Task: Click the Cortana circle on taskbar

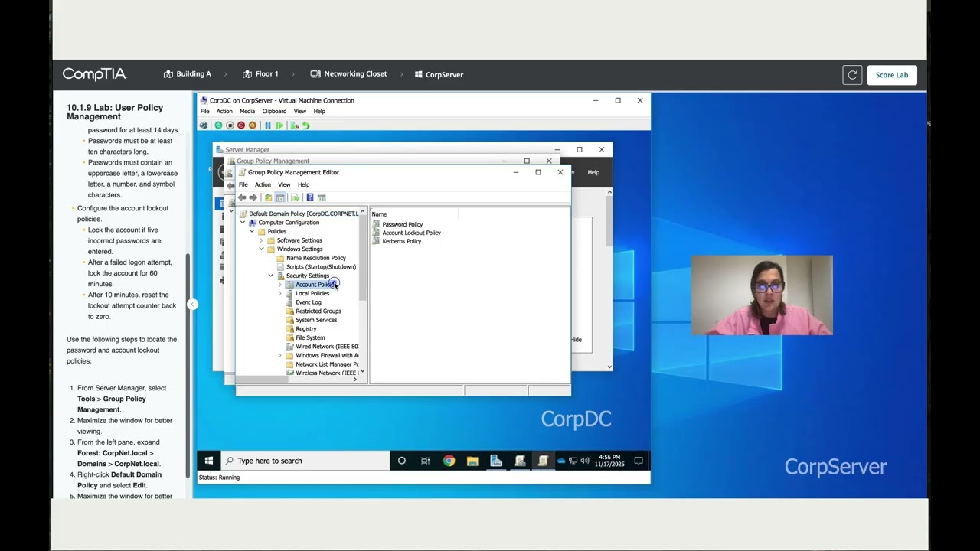Action: tap(401, 461)
